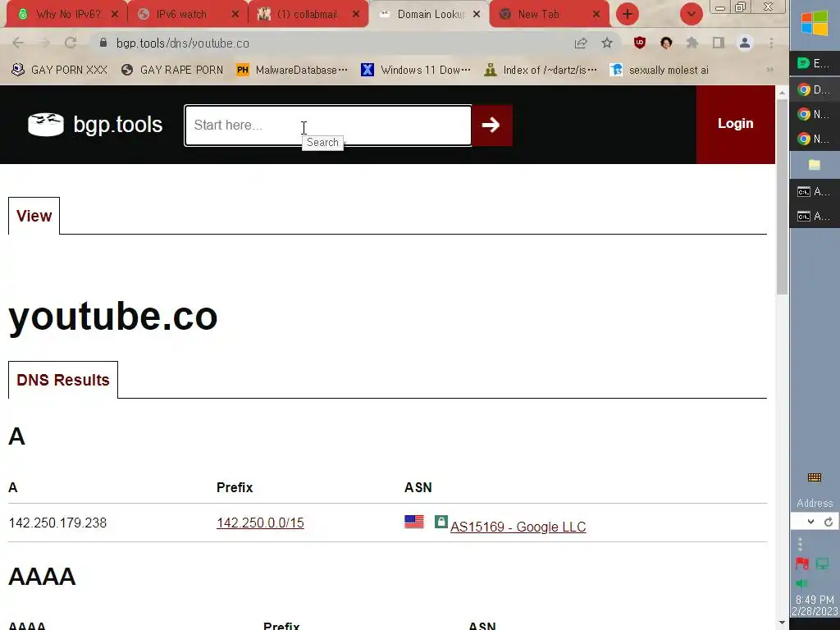Click the address bar URL
Viewport: 840px width, 630px height.
pos(183,43)
